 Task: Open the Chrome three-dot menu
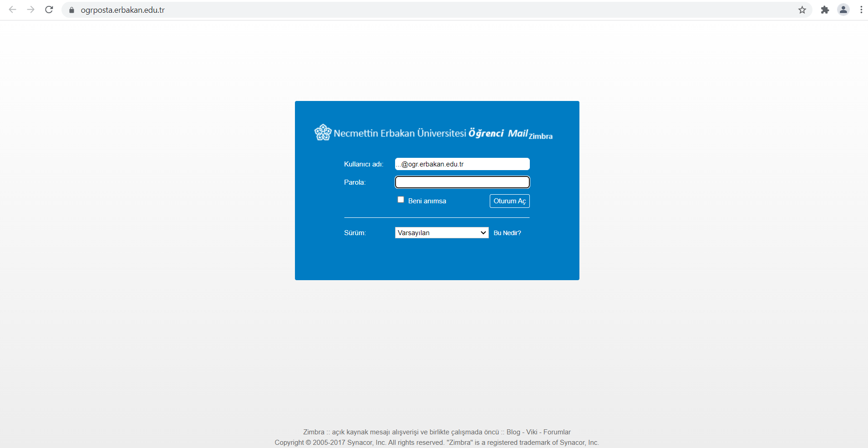[x=861, y=10]
